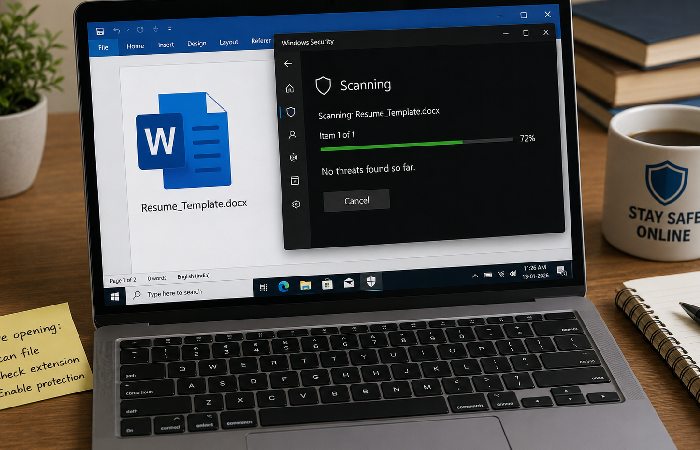
Task: Click the touch mode icon in Word's quick access toolbar
Action: pos(155,29)
